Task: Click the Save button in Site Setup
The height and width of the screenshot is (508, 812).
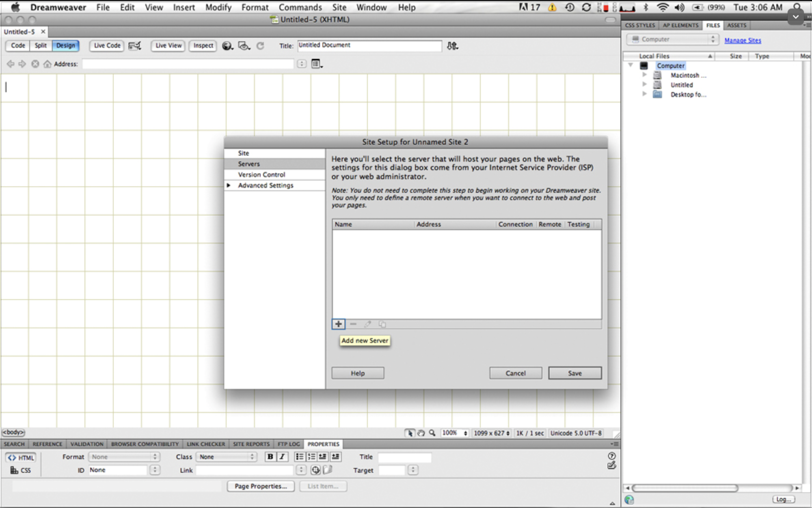Action: point(574,373)
